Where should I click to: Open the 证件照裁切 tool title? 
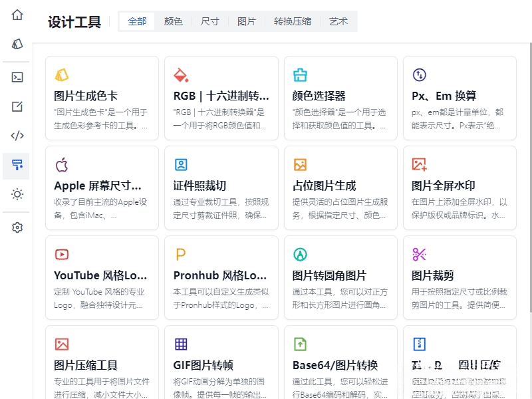(x=199, y=186)
